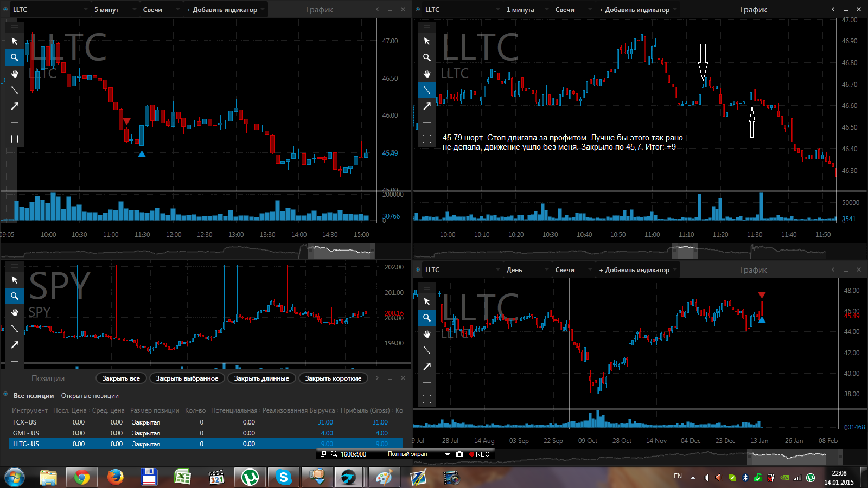Toggle the link indicator beside LLTC in 1-minute chart

point(418,10)
